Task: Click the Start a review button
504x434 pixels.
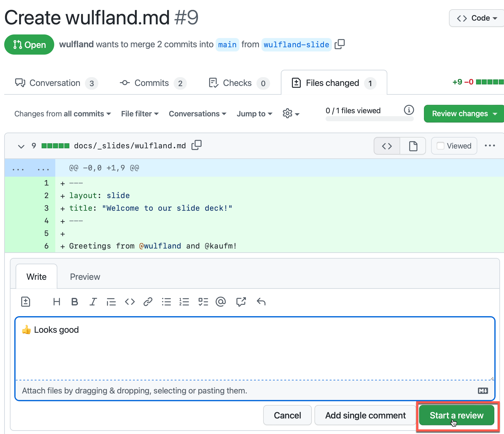Action: (456, 415)
